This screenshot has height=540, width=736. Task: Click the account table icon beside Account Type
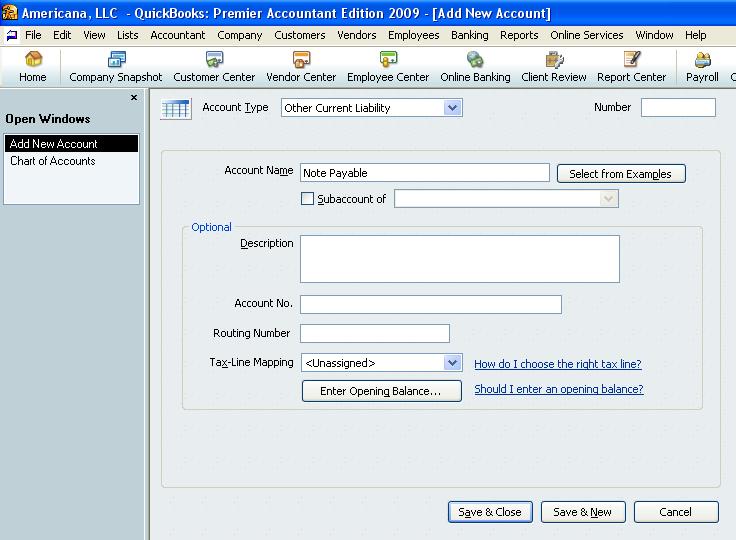176,109
